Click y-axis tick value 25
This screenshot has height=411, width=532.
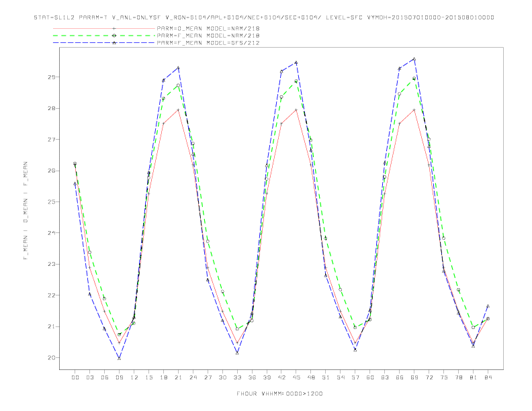click(51, 201)
